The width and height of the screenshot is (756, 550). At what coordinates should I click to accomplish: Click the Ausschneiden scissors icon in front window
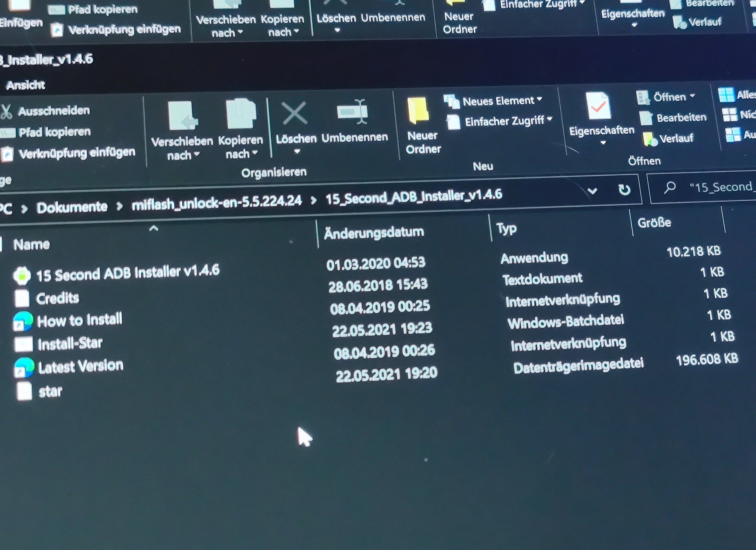tap(6, 112)
